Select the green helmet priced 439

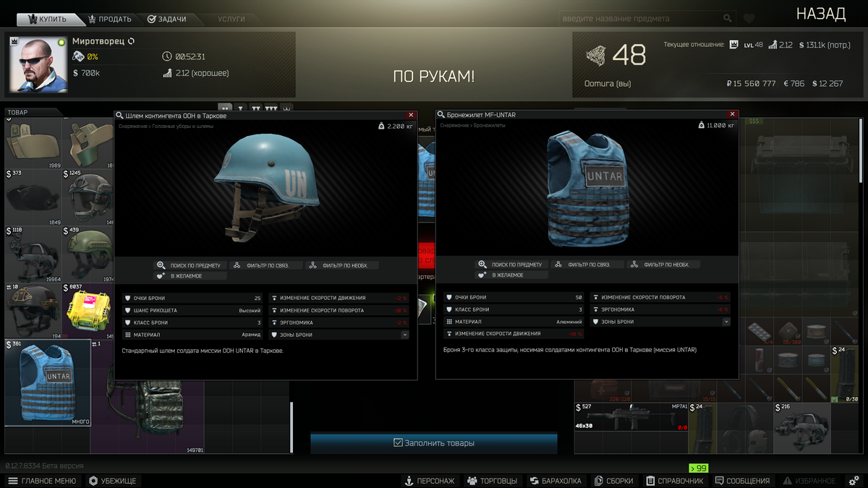(88, 253)
